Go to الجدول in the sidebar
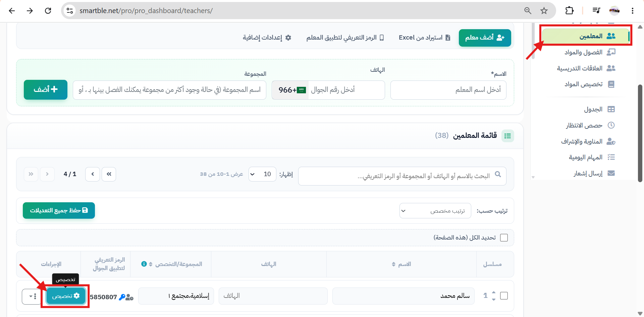Image resolution: width=644 pixels, height=317 pixels. point(599,109)
